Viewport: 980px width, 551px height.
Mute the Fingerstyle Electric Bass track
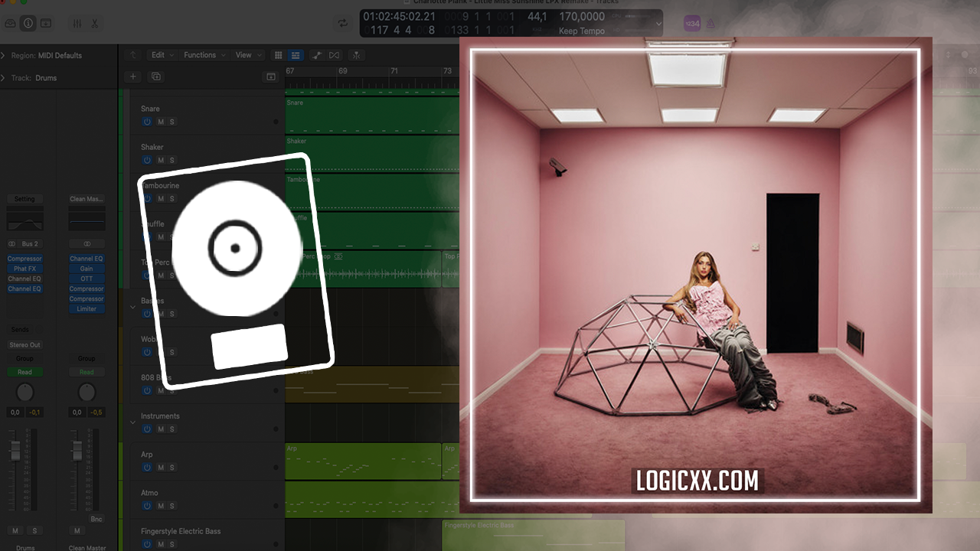pos(161,544)
